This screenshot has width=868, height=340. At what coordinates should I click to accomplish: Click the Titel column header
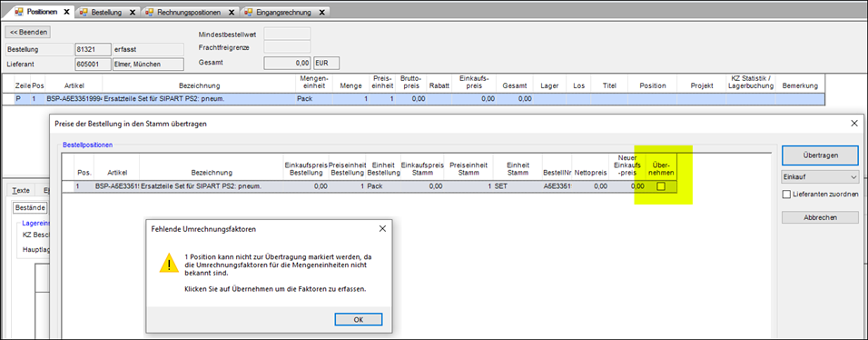point(609,85)
